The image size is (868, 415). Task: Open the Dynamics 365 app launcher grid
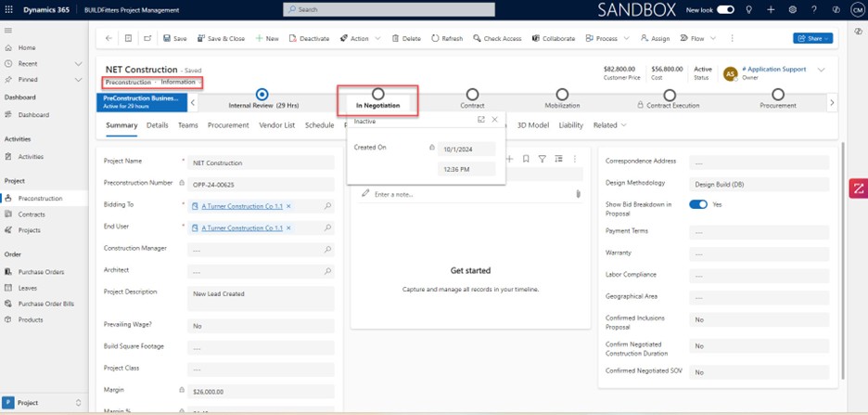(9, 9)
